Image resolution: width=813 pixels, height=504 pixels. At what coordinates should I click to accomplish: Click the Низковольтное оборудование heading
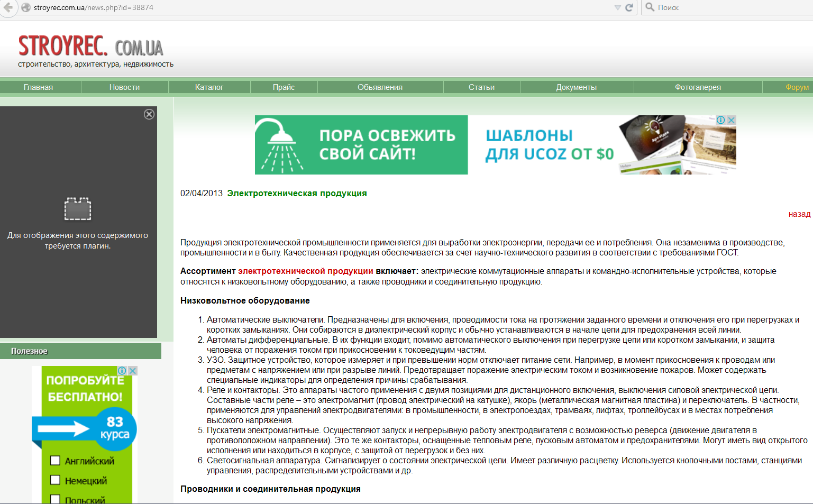point(245,300)
